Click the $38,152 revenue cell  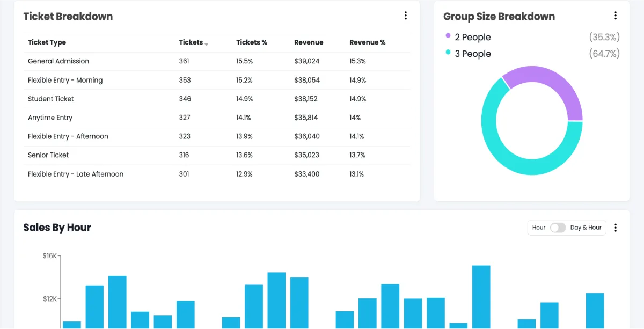click(306, 99)
